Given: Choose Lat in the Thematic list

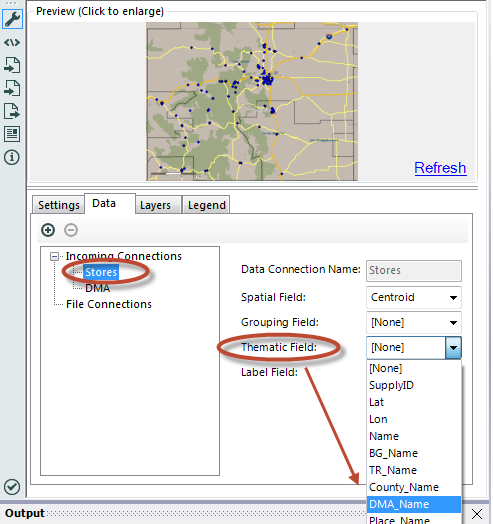Looking at the screenshot, I should coord(414,402).
